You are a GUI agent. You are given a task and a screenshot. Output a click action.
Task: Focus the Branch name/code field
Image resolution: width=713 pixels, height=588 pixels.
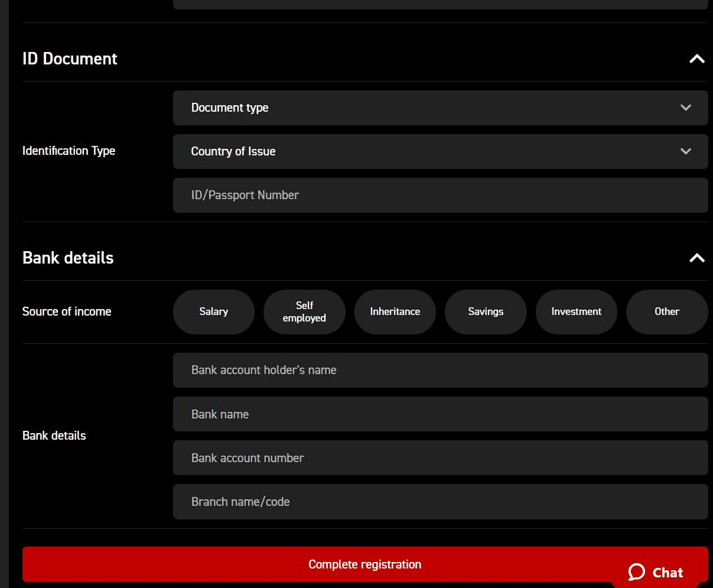(x=440, y=502)
